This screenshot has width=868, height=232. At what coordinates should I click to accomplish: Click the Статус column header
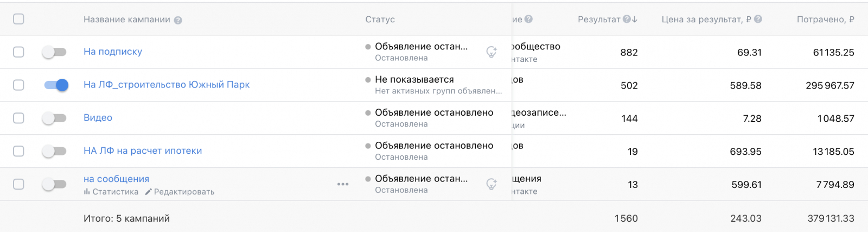coord(380,20)
